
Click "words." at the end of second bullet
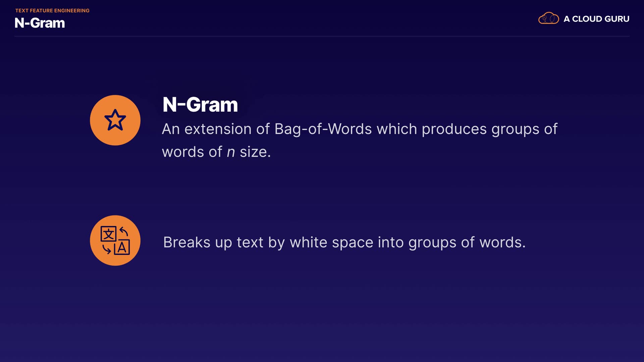(x=502, y=242)
